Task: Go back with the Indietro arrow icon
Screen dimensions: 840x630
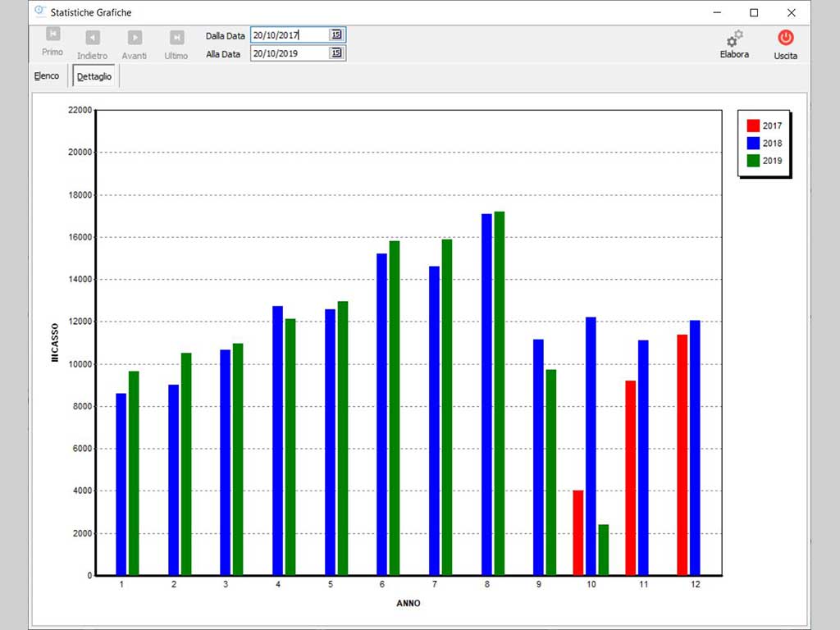Action: pos(93,38)
